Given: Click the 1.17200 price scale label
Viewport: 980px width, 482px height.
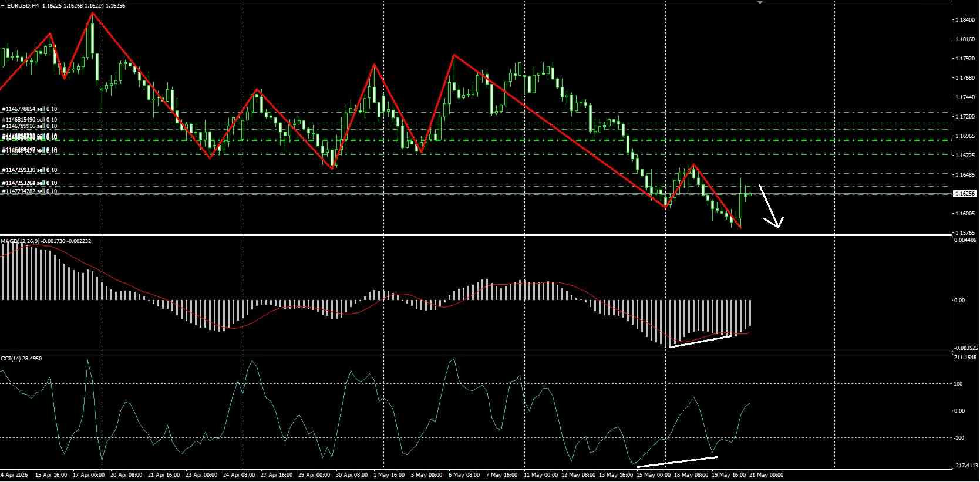Looking at the screenshot, I should [x=965, y=117].
